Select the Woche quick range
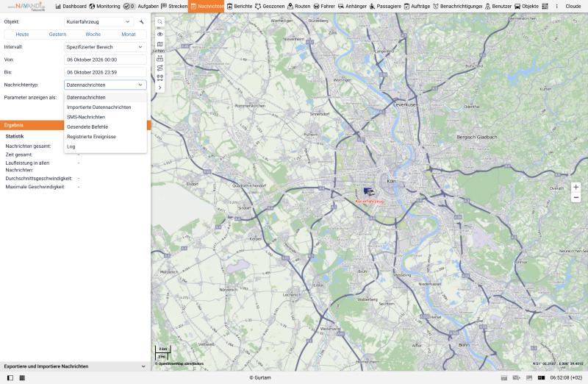Screen dimensions: 588x384 click(93, 34)
